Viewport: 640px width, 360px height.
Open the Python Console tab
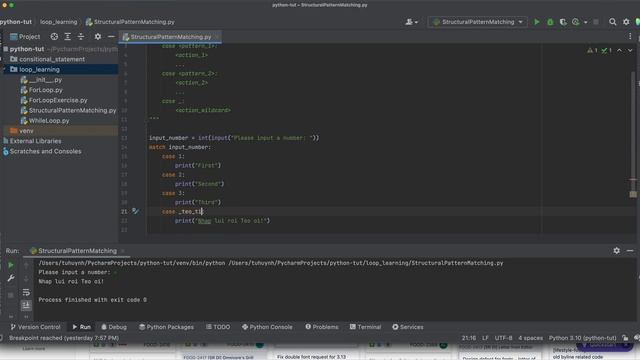click(x=267, y=327)
